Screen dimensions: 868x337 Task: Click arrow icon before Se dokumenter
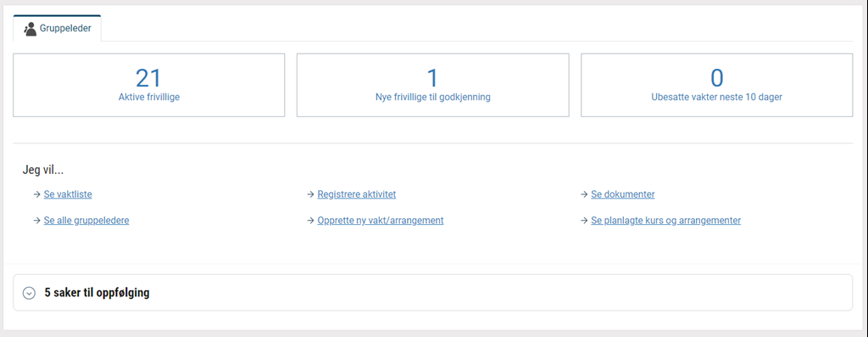click(585, 194)
